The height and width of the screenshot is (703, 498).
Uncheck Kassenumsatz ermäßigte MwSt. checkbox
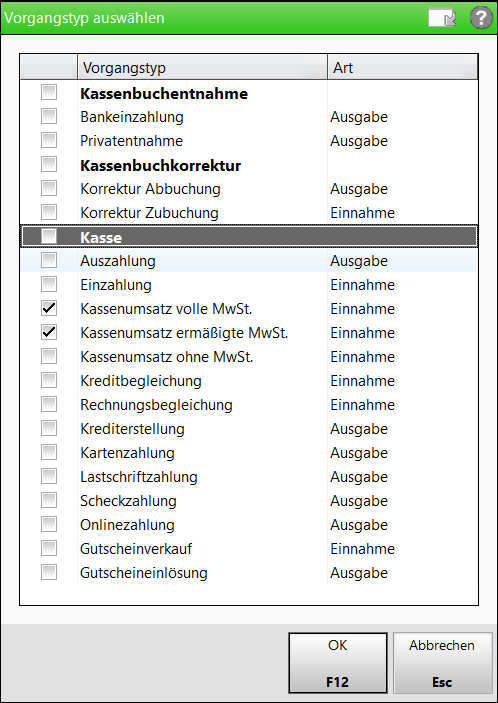(x=49, y=332)
